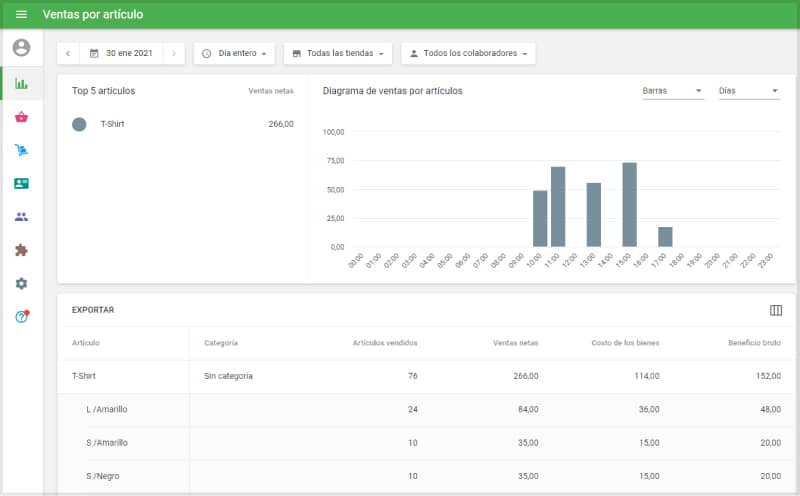
Task: Expand the Todas las tiendas dropdown
Action: tap(337, 53)
